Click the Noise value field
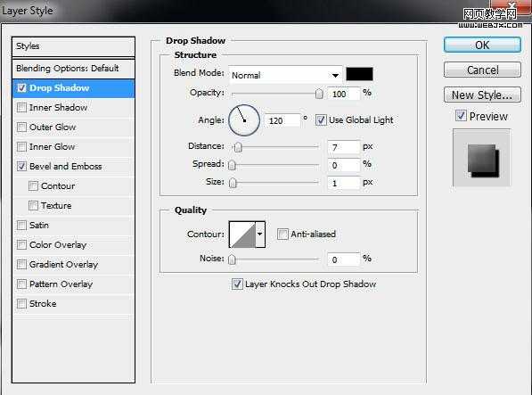Screen dimensions: 532x395 point(343,260)
